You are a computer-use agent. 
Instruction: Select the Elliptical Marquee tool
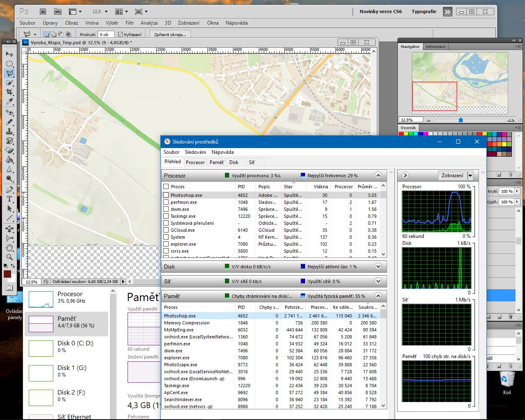click(9, 64)
